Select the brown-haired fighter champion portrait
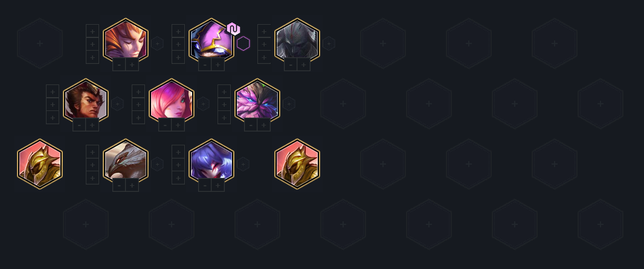 pyautogui.click(x=86, y=101)
